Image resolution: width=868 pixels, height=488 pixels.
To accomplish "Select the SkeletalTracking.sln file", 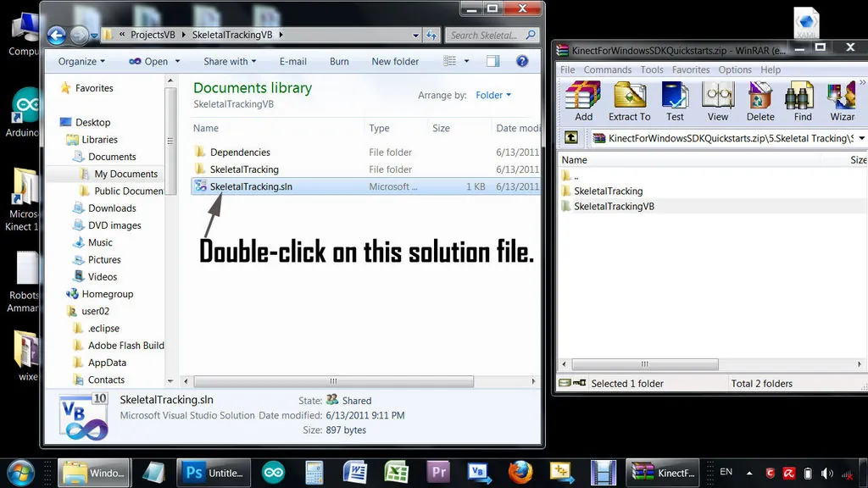I will (x=251, y=186).
